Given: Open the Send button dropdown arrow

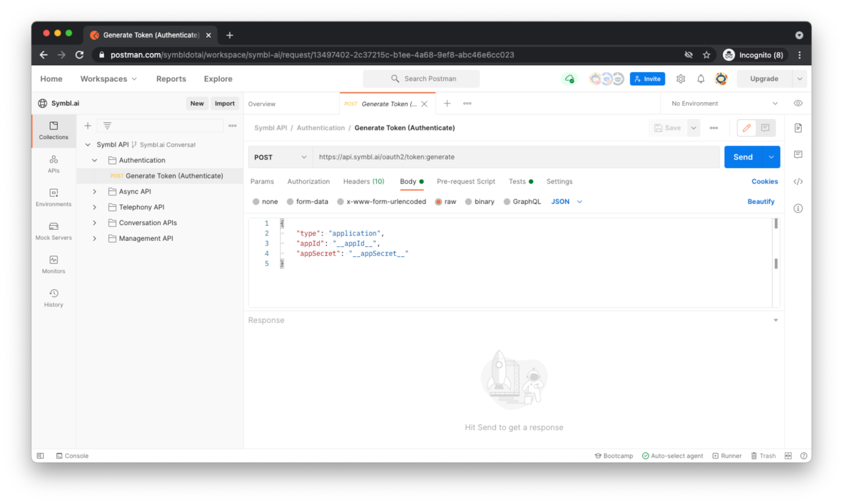Looking at the screenshot, I should point(771,157).
